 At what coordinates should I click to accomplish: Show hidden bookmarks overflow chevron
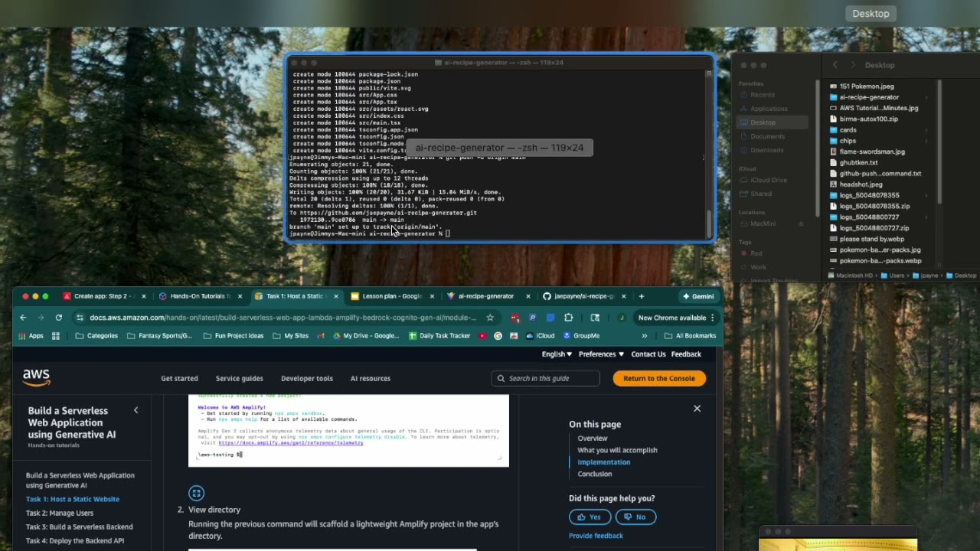(x=644, y=336)
